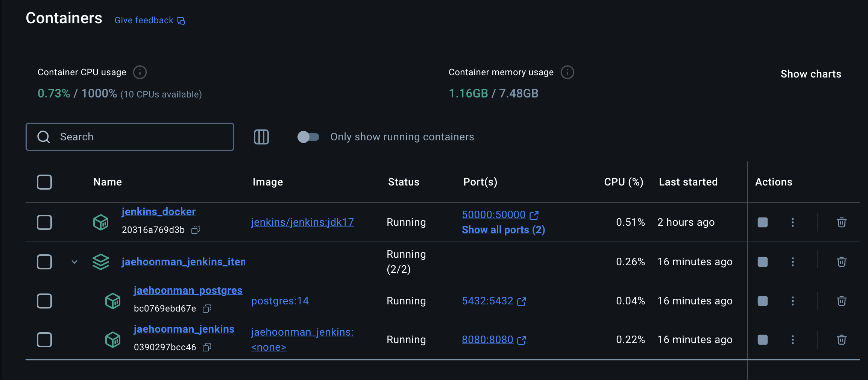Image resolution: width=868 pixels, height=380 pixels.
Task: Copy the container ID bc0769ebd67e
Action: click(x=207, y=309)
